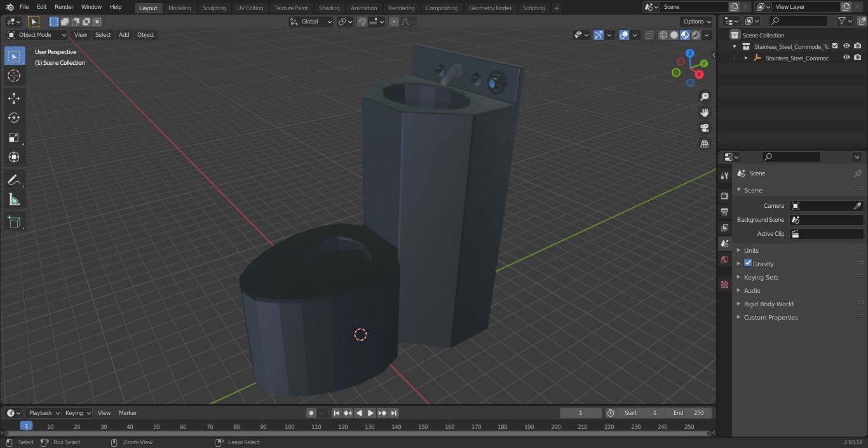
Task: Select the Select Box tool
Action: click(14, 56)
